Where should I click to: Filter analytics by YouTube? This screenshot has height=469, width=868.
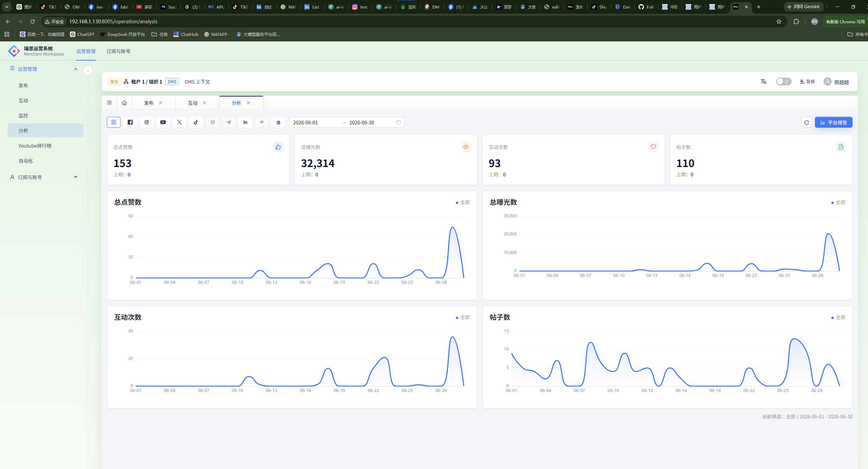(x=163, y=122)
